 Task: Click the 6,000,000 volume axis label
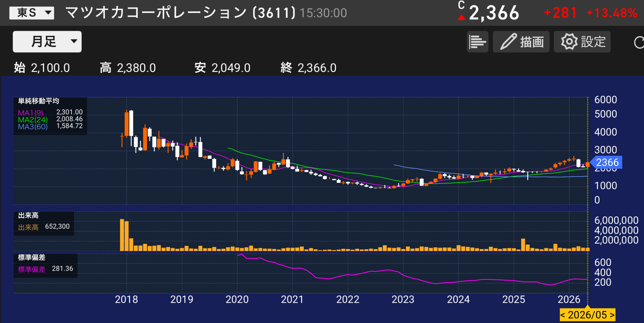coord(616,220)
